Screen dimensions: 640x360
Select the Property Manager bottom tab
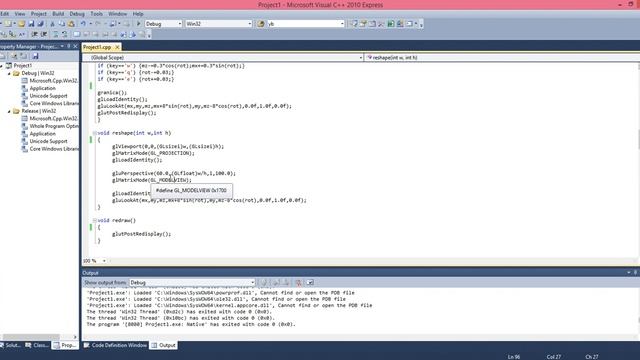click(64, 345)
